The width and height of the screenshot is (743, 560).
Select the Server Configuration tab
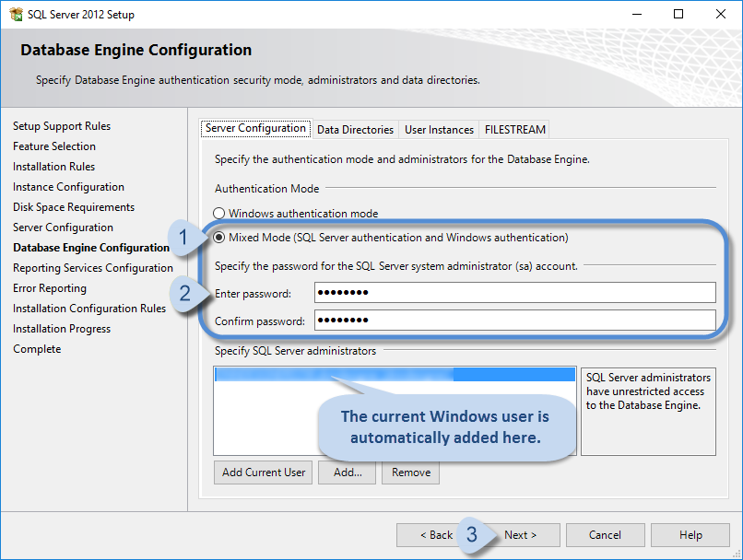tap(255, 129)
